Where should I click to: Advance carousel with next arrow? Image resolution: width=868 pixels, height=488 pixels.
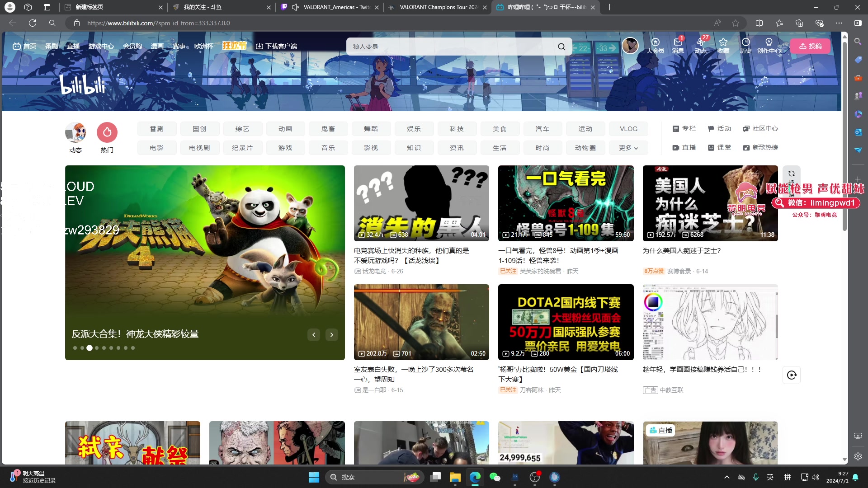331,335
